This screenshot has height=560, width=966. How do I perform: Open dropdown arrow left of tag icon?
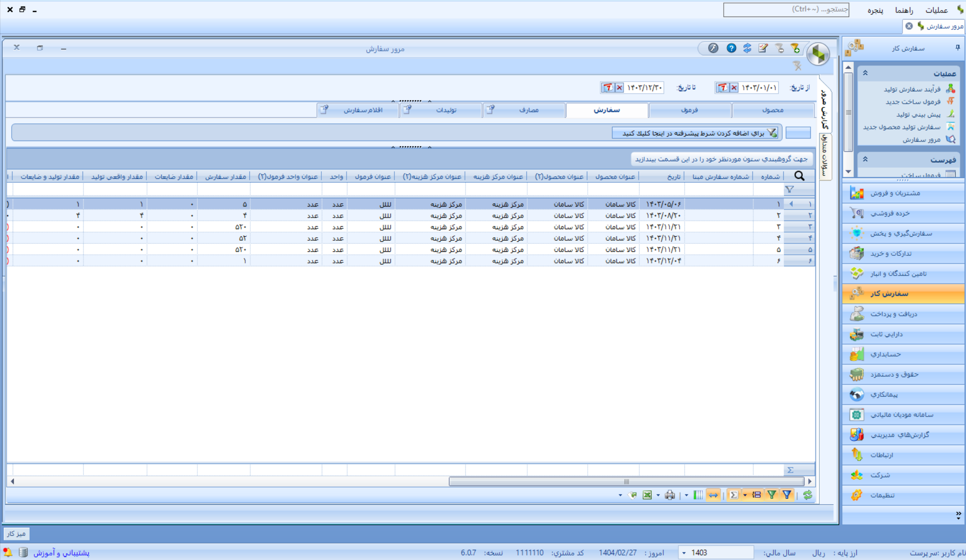click(x=620, y=496)
